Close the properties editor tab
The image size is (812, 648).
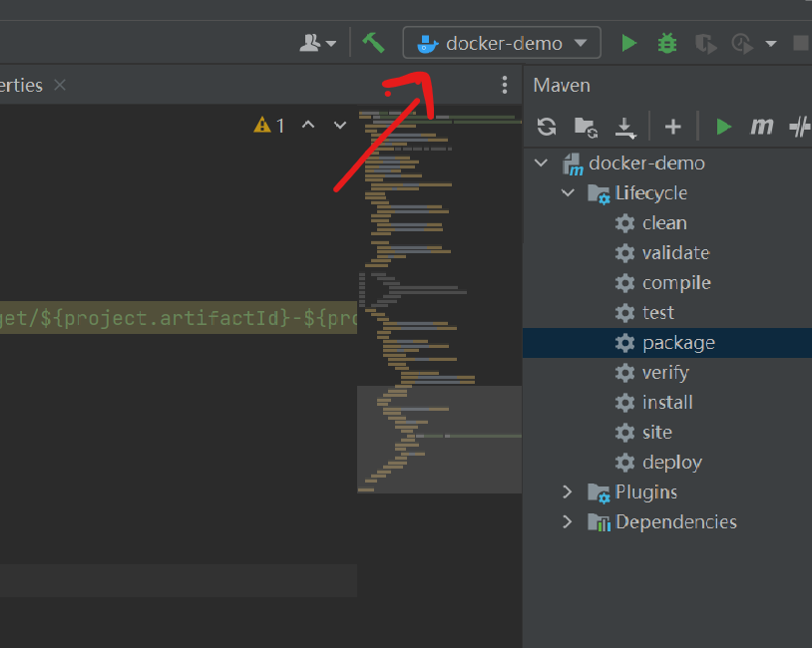point(60,85)
